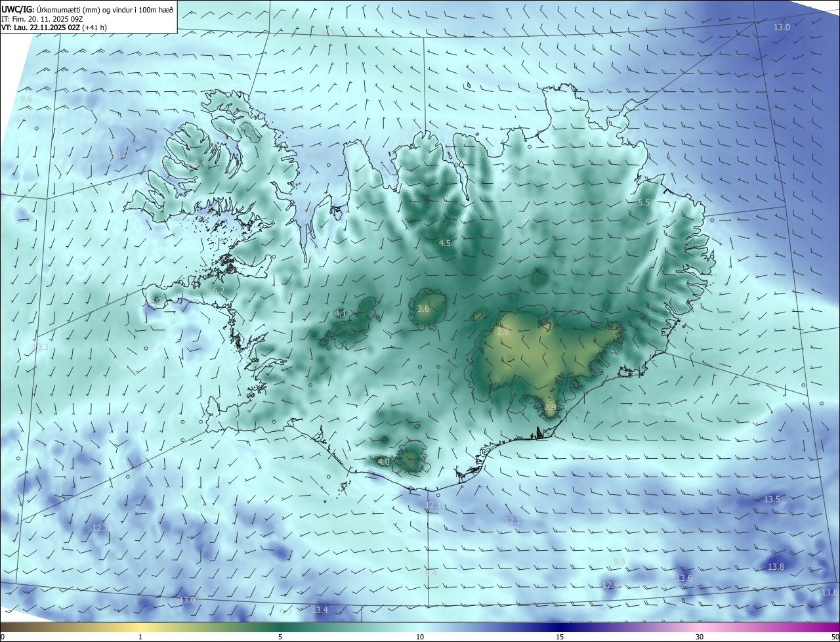Image resolution: width=840 pixels, height=642 pixels.
Task: Click the 6.2 value label
Action: click(219, 290)
